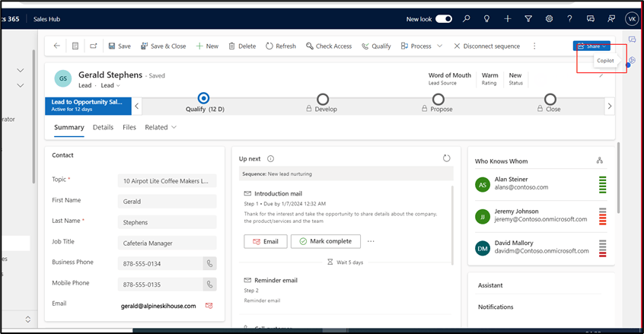Screen dimensions: 644x334
Task: Click the Copilot icon in the side pane
Action: click(631, 61)
